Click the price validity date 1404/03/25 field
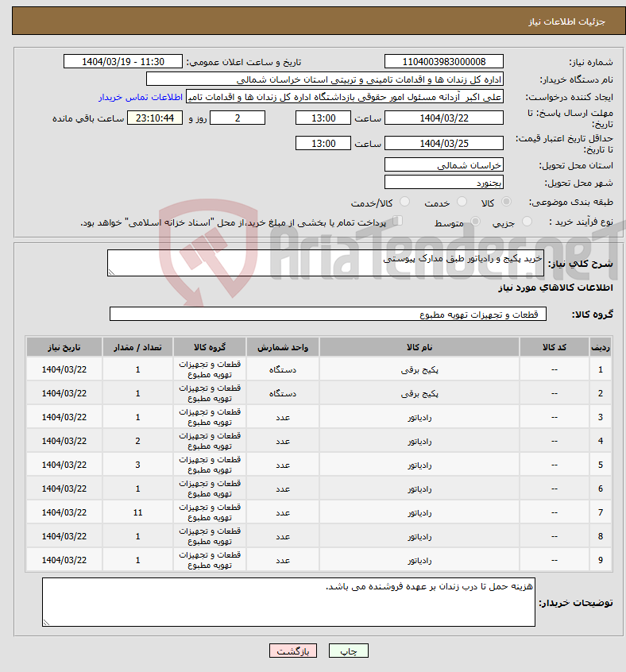Screen dimensions: 626x672 (x=444, y=144)
